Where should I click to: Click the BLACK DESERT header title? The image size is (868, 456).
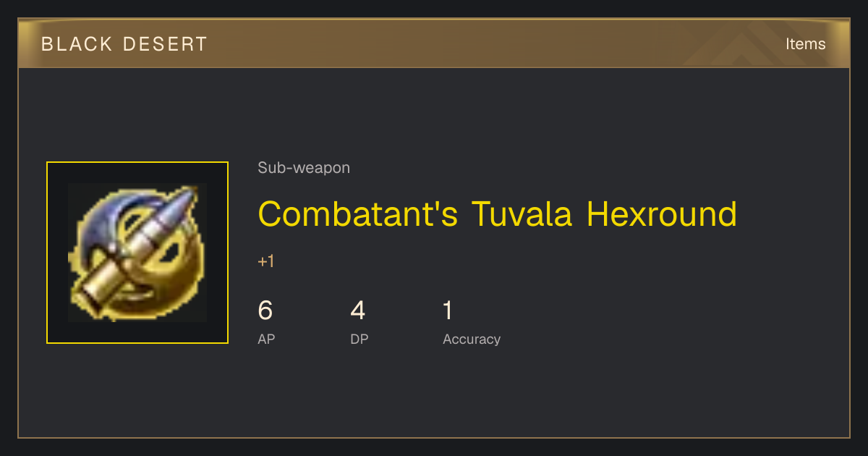pyautogui.click(x=124, y=44)
